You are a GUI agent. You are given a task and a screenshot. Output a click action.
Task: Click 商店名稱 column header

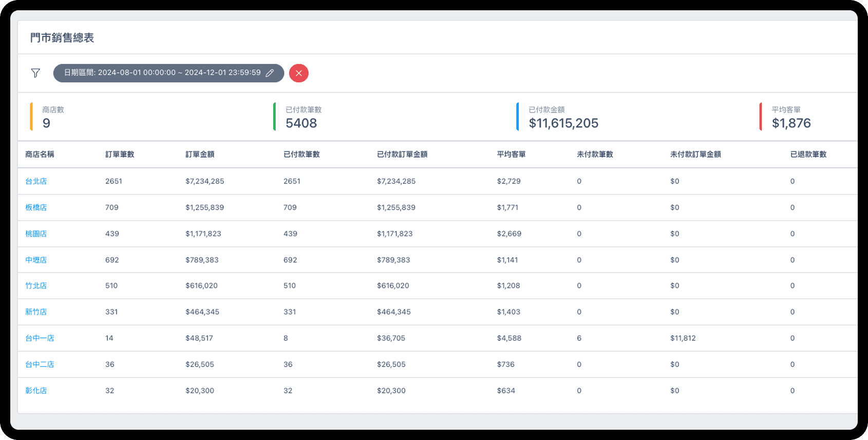(x=40, y=154)
